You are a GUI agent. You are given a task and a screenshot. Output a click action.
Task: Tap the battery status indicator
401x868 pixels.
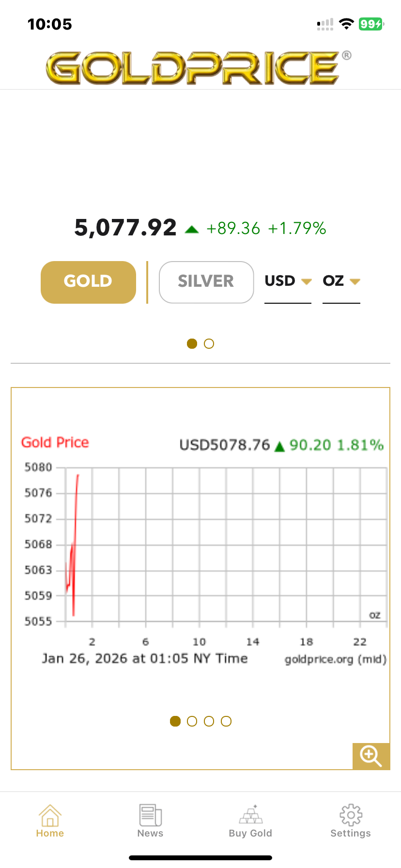[x=371, y=24]
